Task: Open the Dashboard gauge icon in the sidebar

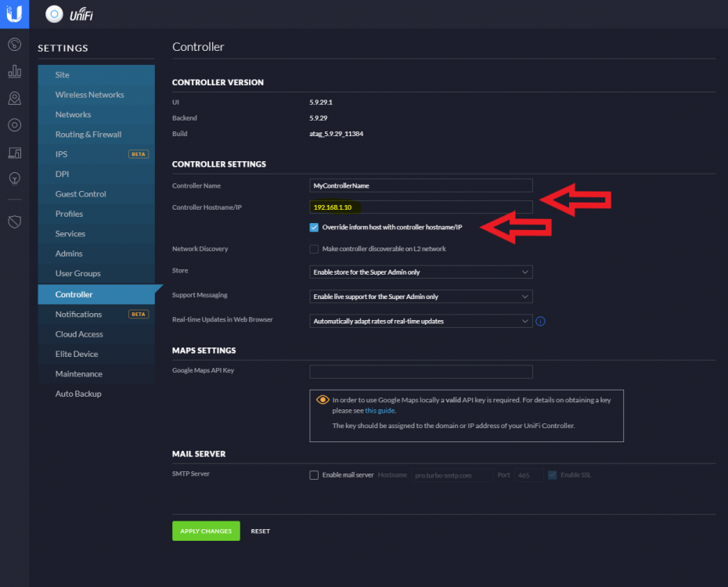Action: (x=14, y=45)
